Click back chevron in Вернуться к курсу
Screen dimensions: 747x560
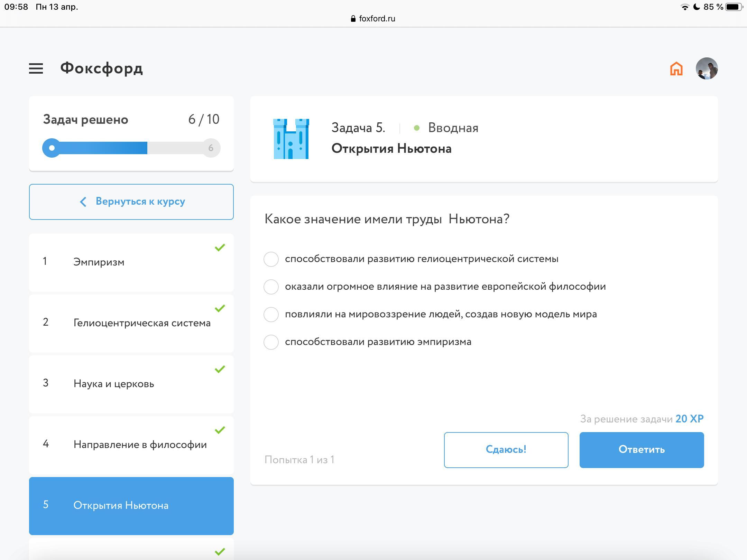83,202
